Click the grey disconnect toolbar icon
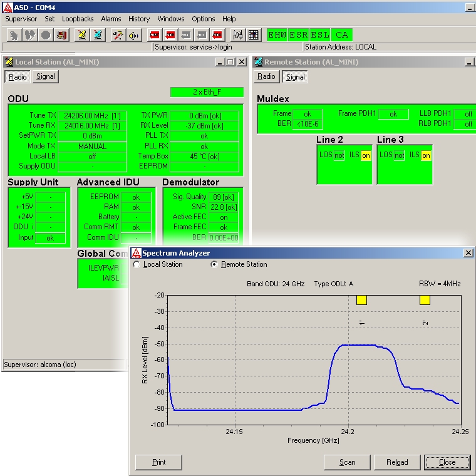 30,35
